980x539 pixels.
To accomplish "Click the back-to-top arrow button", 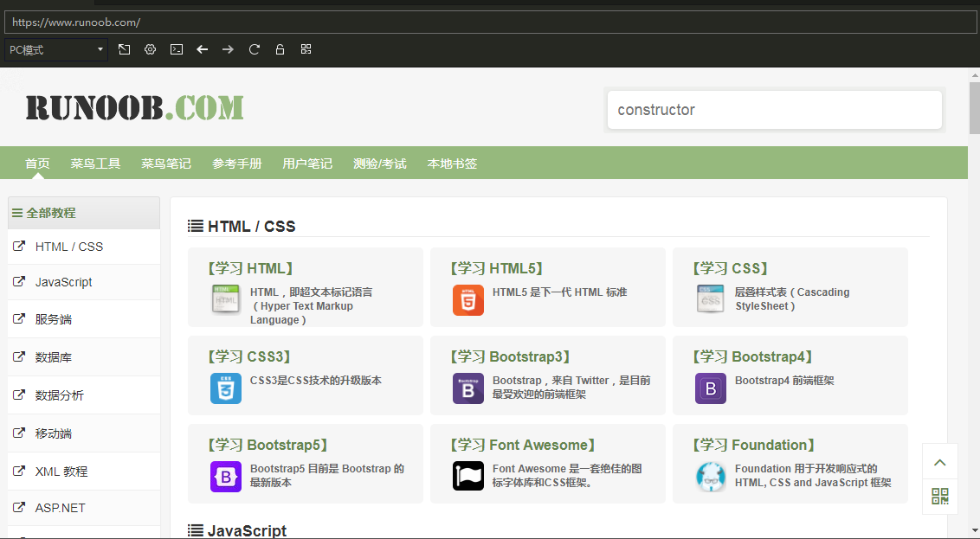I will [940, 462].
